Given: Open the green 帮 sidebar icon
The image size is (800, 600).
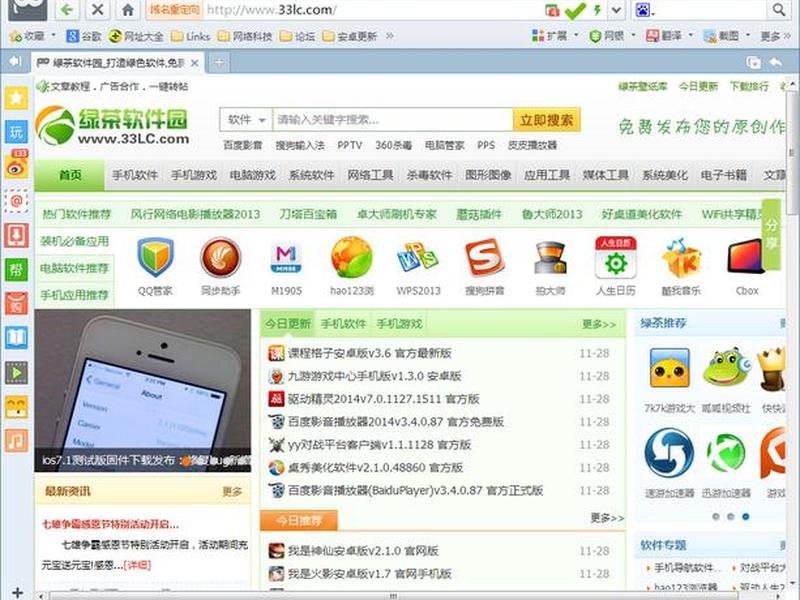Looking at the screenshot, I should [16, 269].
